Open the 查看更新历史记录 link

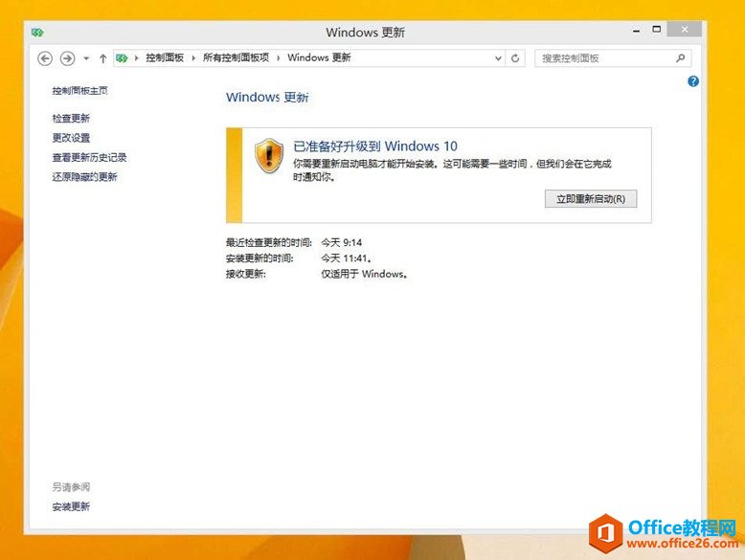[x=89, y=157]
